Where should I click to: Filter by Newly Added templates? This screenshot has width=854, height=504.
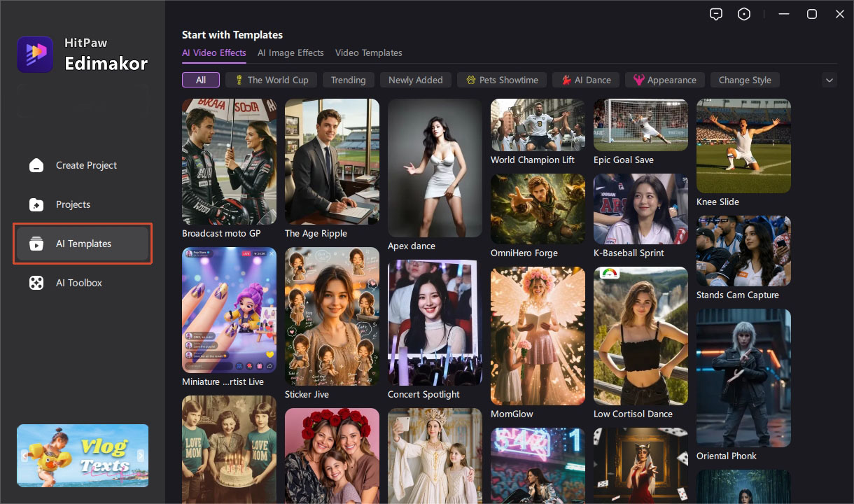(416, 80)
